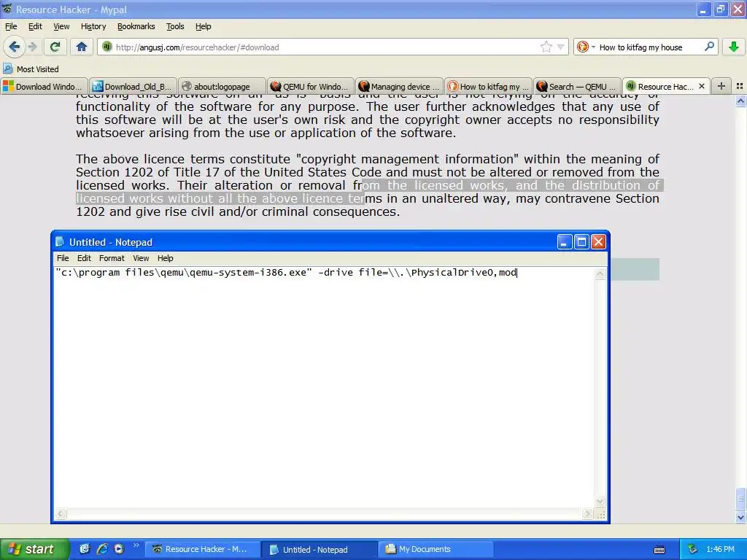Click Notepad's vertical scrollbar down arrow
Screen dimensions: 747x560
[x=600, y=502]
